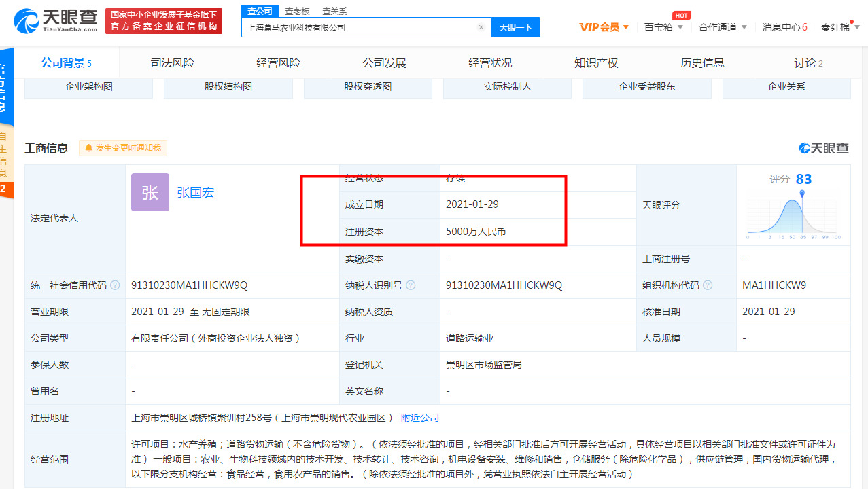
Task: Open the 讨论 tab
Action: (808, 63)
